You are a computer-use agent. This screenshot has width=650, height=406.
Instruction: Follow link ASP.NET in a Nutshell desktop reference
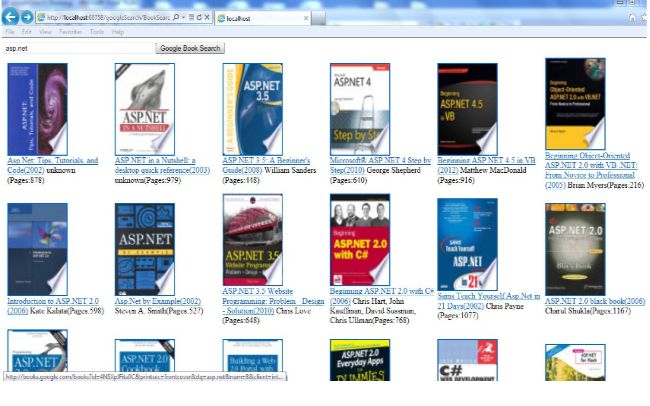[x=162, y=165]
